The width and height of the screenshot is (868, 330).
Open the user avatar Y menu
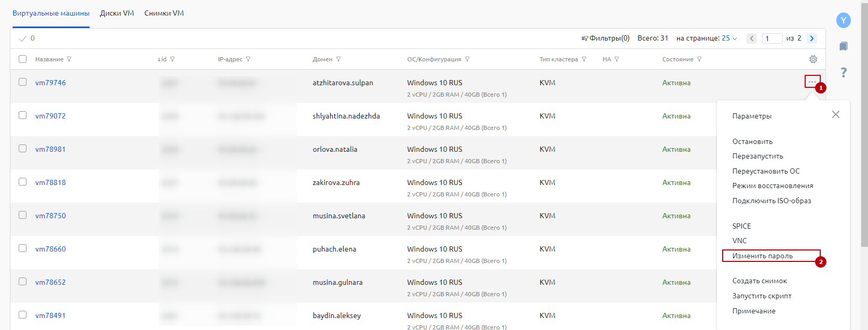[x=844, y=20]
